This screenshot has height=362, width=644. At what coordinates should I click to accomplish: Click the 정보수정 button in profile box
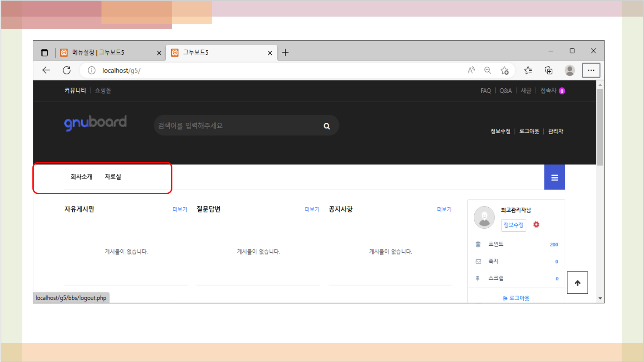click(x=514, y=225)
